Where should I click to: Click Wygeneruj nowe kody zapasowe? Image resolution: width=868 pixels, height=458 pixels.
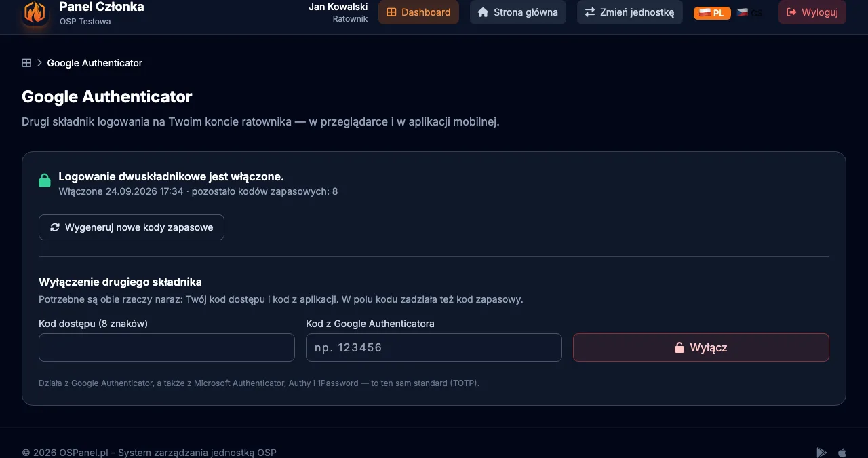[132, 227]
